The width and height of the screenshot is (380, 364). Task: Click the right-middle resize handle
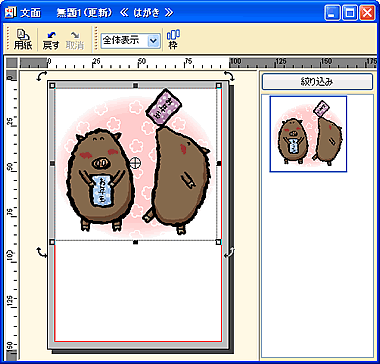(x=219, y=163)
